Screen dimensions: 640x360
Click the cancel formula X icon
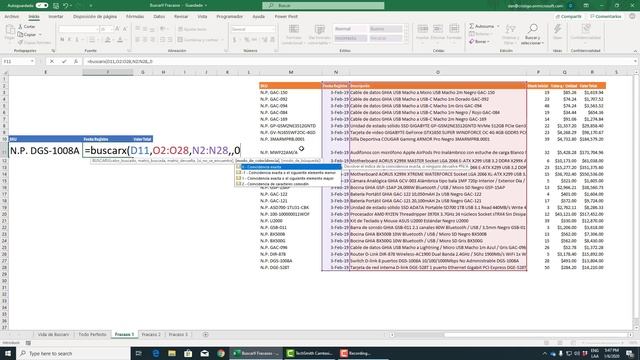[x=51, y=61]
